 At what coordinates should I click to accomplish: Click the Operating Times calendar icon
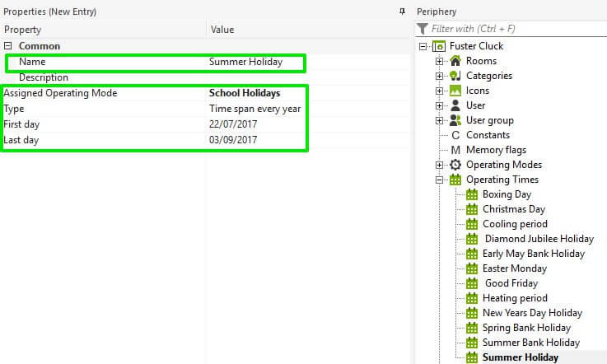pyautogui.click(x=455, y=180)
